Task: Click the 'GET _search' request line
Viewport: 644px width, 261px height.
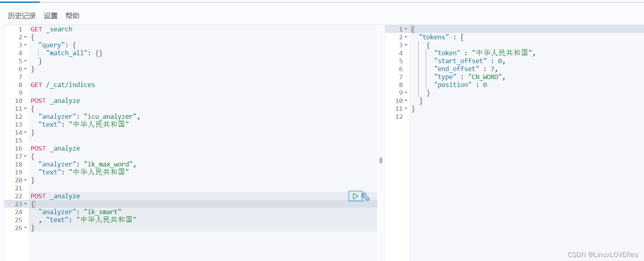Action: coord(52,29)
